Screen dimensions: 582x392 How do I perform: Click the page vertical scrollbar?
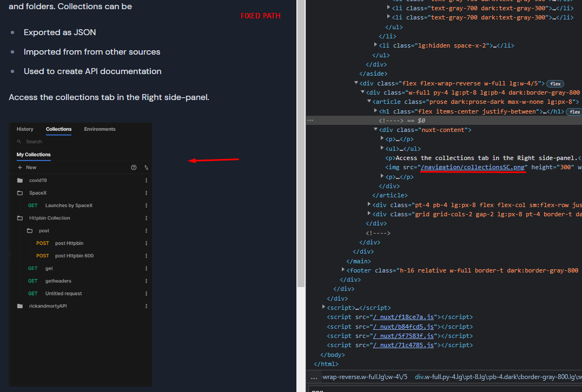point(301,143)
